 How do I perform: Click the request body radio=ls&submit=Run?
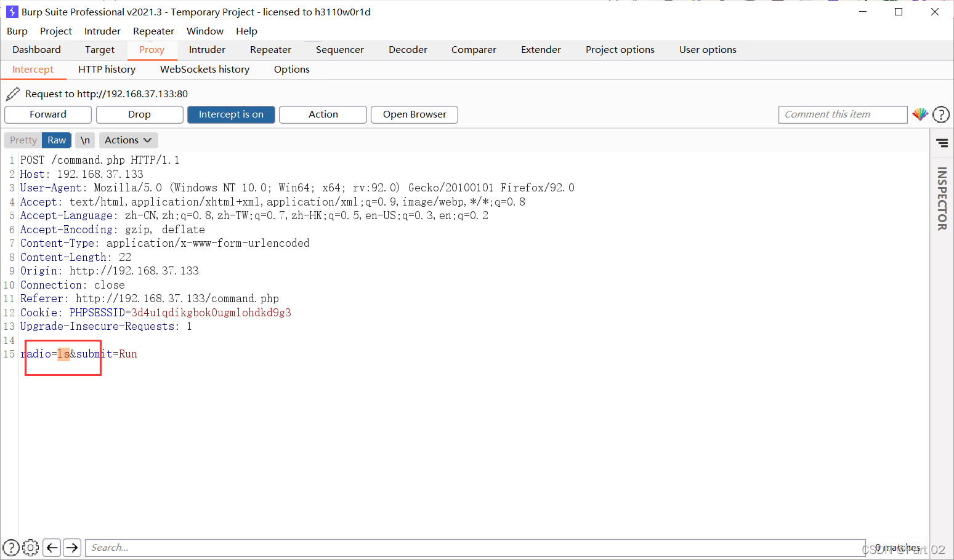[79, 354]
